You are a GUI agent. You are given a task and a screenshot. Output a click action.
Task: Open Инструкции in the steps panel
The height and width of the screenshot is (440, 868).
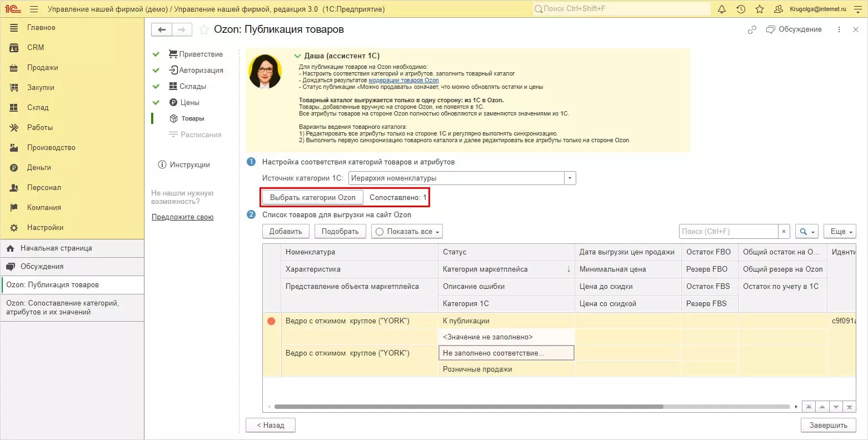(184, 165)
